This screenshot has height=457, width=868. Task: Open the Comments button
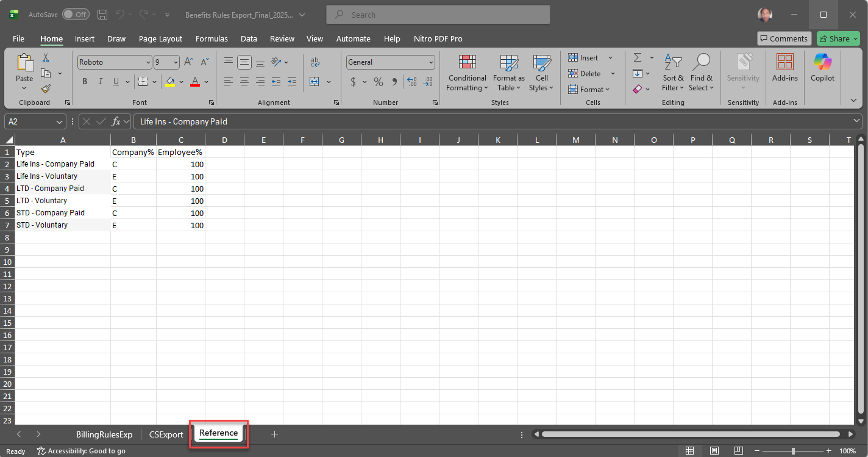point(784,38)
